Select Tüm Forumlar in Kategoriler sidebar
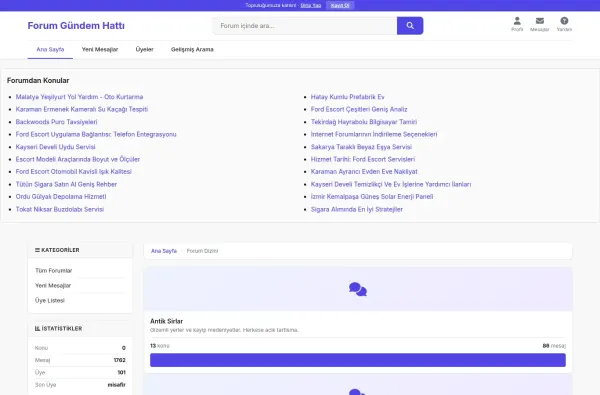 (54, 271)
